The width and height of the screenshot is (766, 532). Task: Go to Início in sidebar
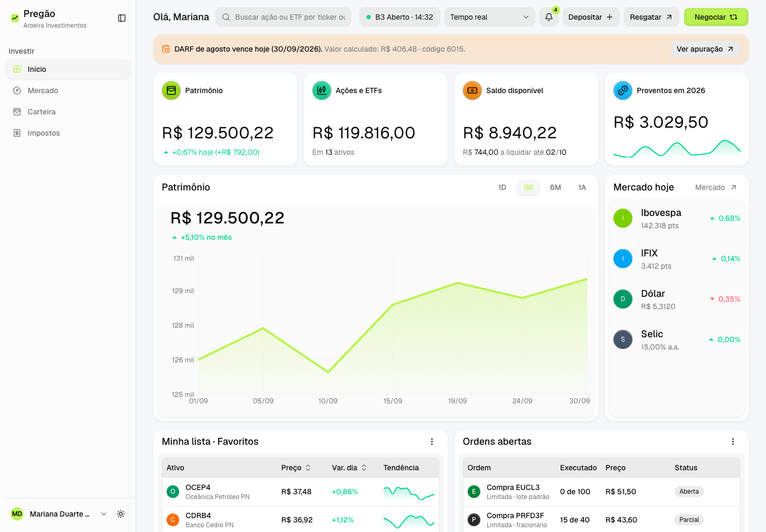pyautogui.click(x=68, y=69)
